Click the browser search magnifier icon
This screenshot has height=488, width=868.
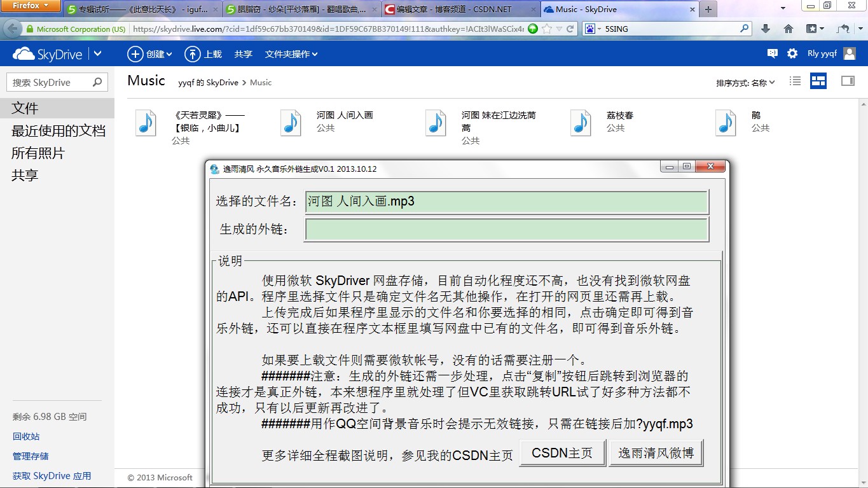coord(745,29)
